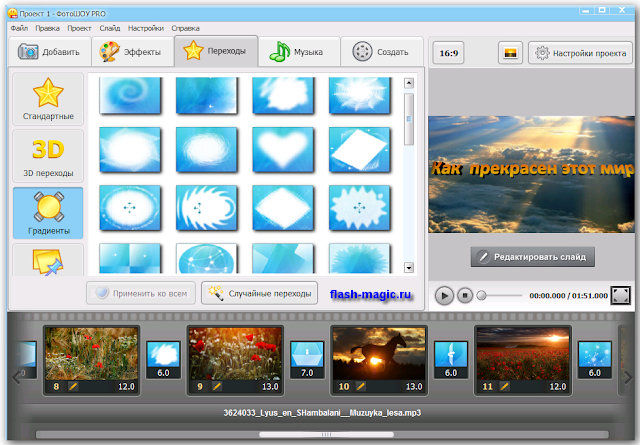
Task: Click the right arrow on the slide timeline
Action: point(628,378)
